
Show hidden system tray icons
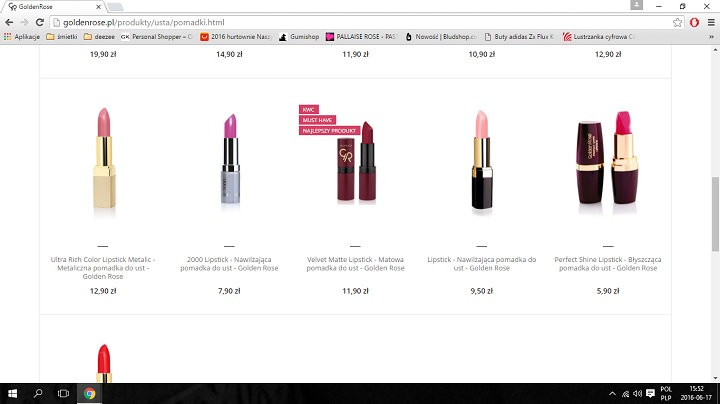(612, 393)
